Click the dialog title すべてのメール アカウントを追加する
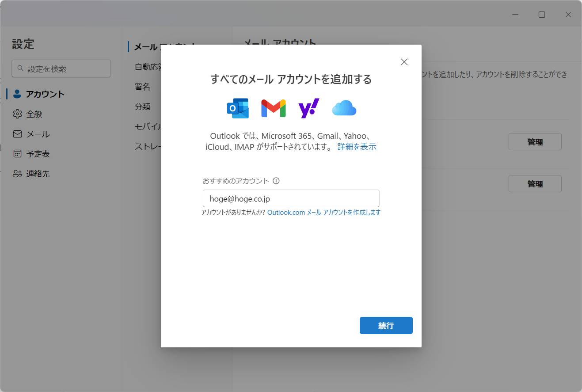This screenshot has width=582, height=392. point(291,79)
